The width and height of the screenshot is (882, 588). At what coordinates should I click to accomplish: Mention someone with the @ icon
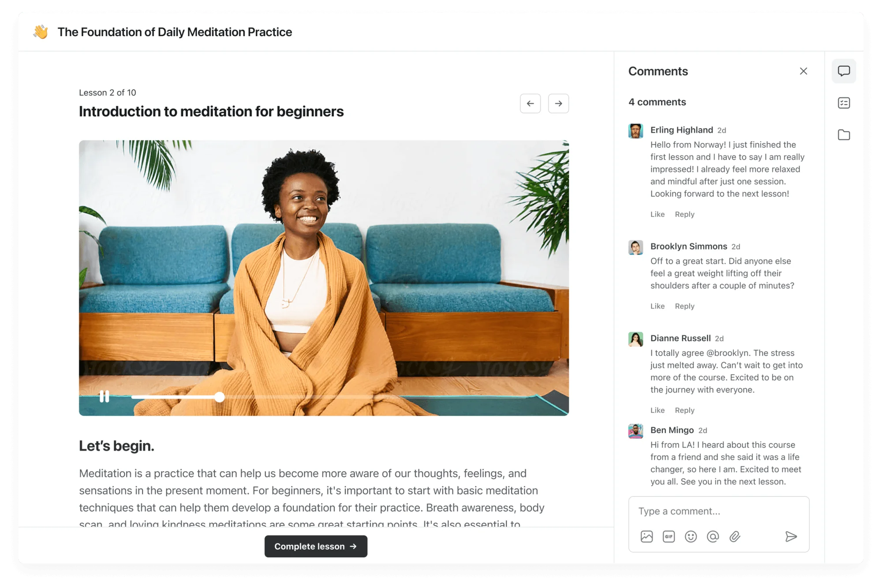pos(713,536)
